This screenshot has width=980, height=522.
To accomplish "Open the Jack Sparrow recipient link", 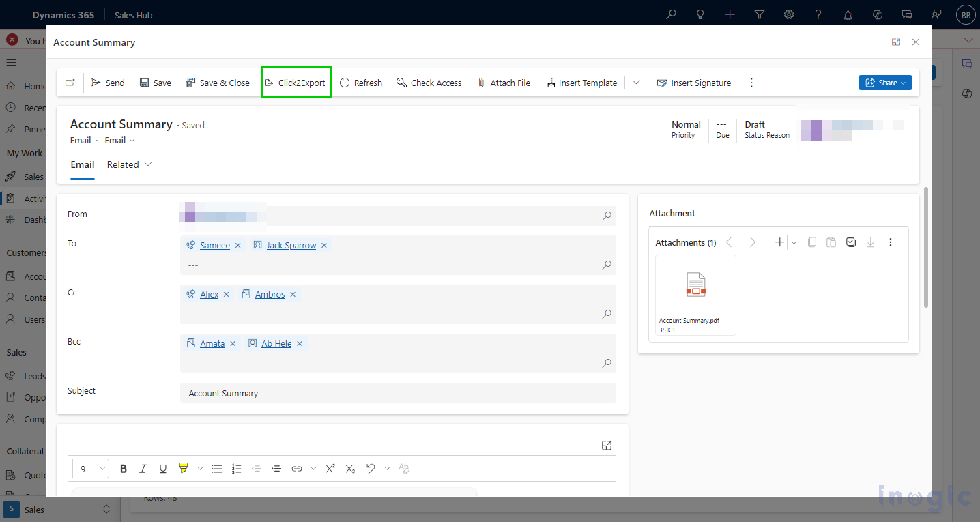I will (291, 246).
